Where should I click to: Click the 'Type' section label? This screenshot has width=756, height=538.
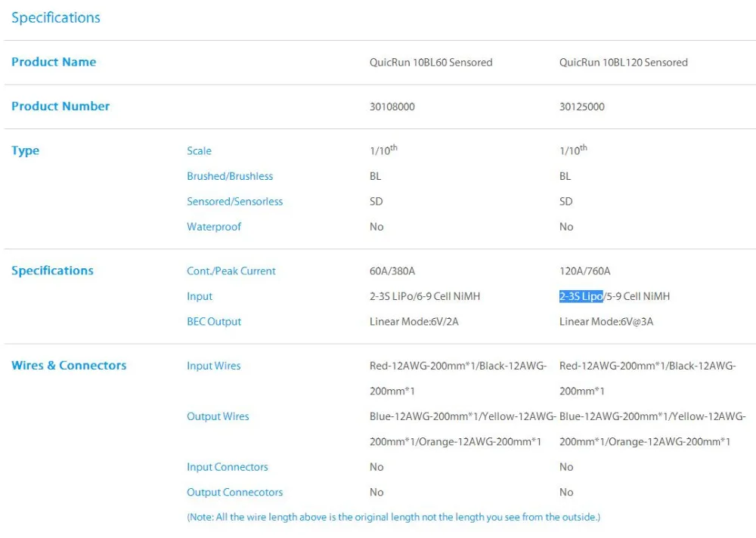click(26, 151)
